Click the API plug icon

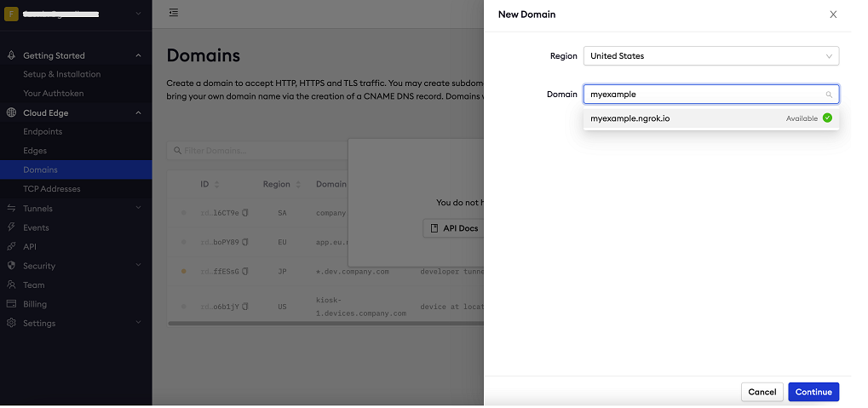[11, 246]
